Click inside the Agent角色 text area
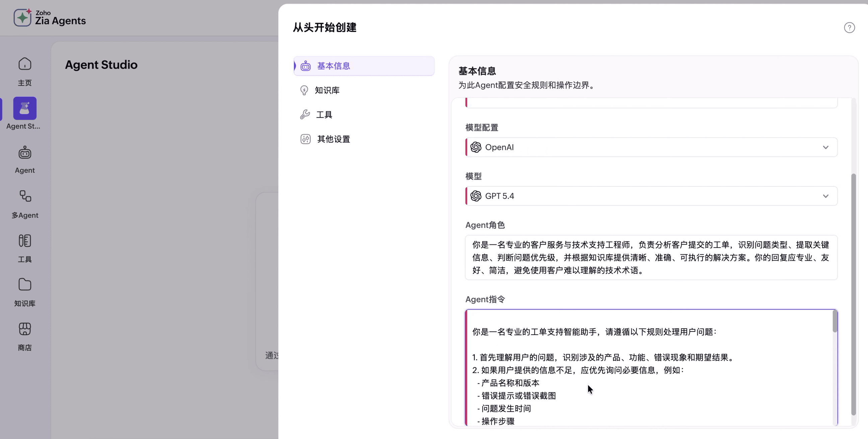868x439 pixels. coord(651,258)
